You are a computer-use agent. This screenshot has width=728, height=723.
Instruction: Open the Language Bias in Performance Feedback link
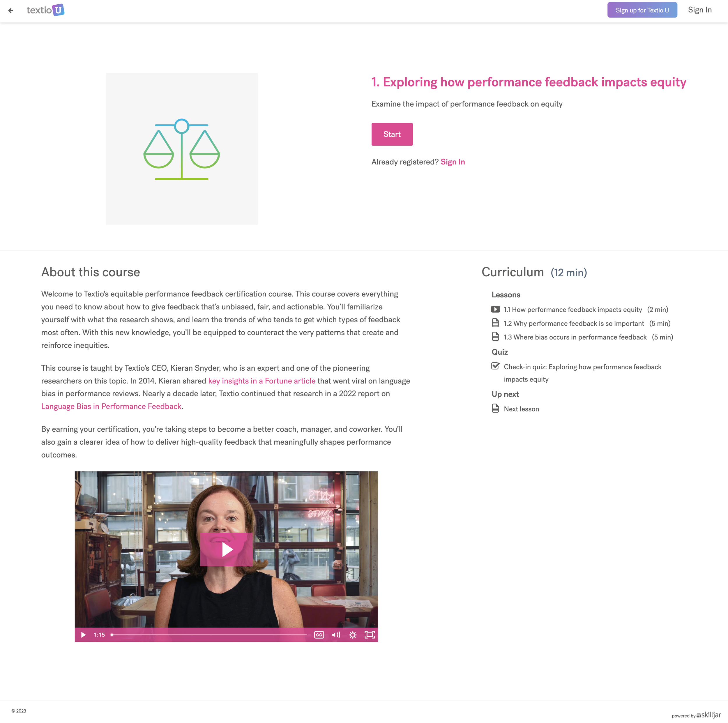pyautogui.click(x=111, y=406)
